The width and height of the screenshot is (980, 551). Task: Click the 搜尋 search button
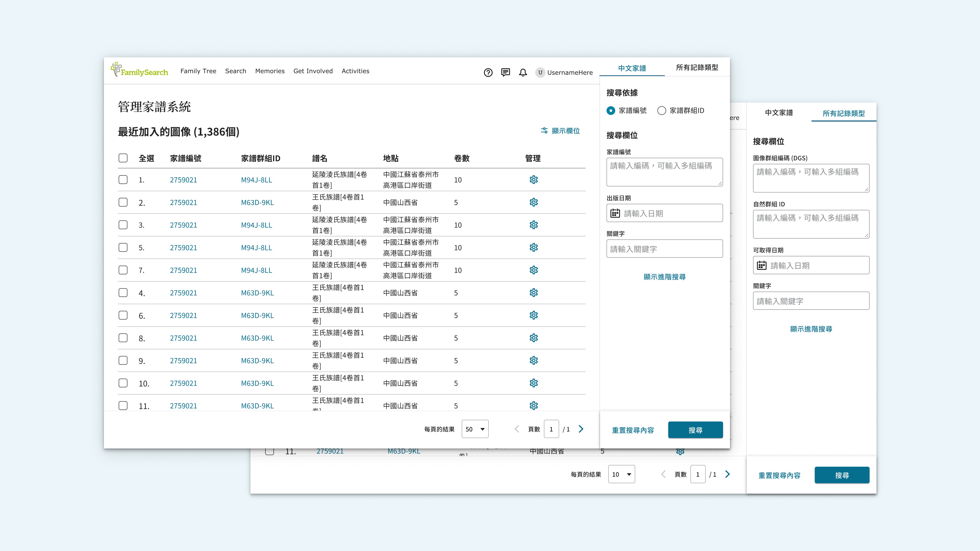[695, 430]
